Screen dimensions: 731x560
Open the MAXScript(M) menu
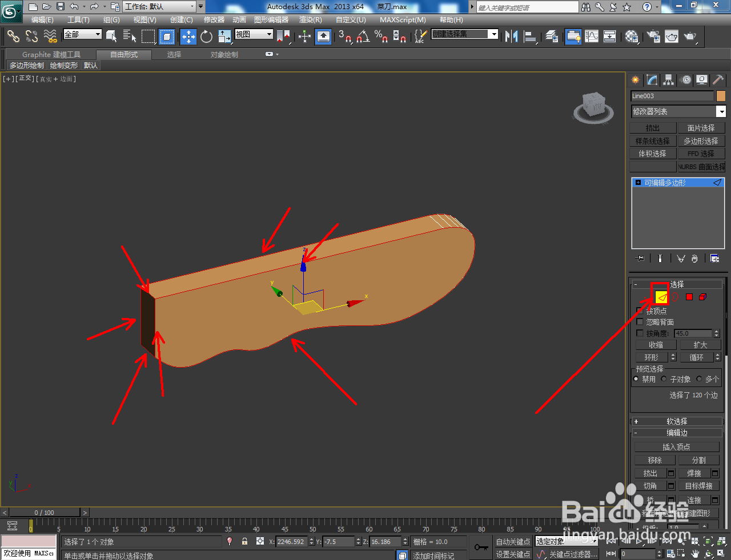tap(403, 19)
